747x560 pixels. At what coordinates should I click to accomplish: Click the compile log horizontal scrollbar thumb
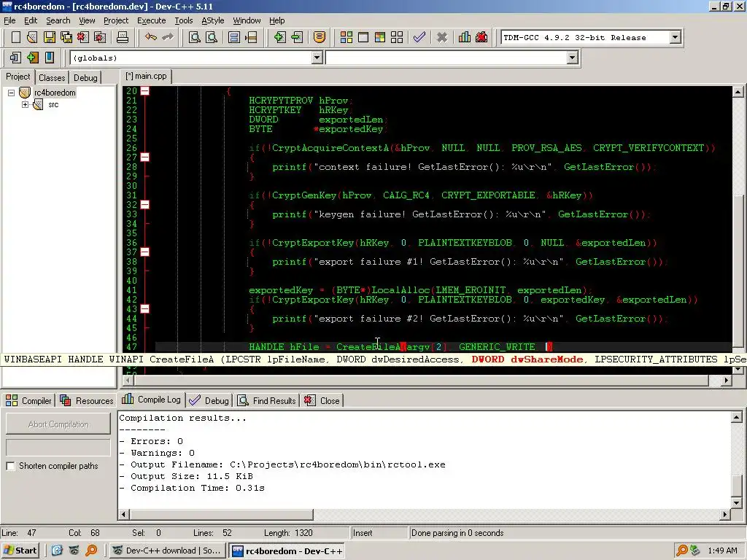[222, 514]
